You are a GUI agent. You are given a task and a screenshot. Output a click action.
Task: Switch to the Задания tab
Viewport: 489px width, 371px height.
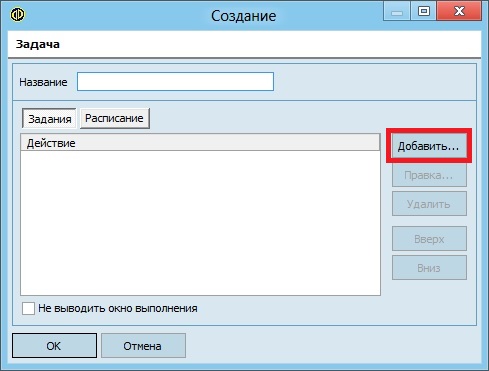pos(49,119)
